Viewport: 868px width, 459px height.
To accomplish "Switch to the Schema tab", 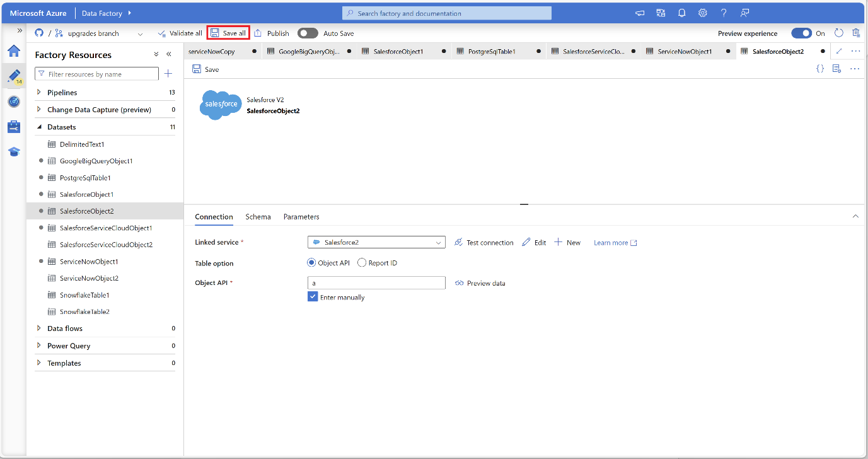I will [x=258, y=217].
